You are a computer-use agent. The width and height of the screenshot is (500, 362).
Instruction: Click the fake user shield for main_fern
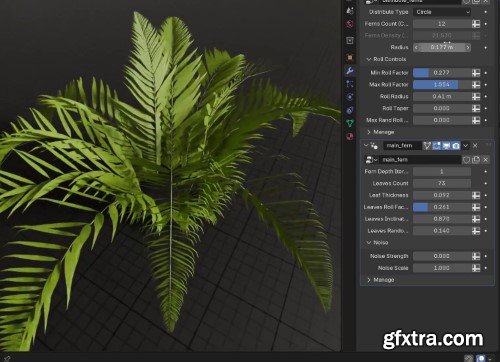[466, 160]
